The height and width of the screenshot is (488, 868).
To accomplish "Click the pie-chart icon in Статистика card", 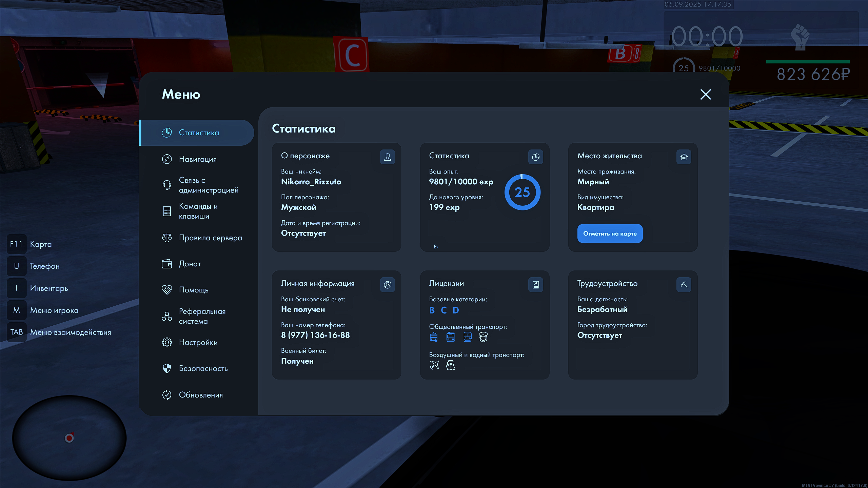I will [x=535, y=157].
